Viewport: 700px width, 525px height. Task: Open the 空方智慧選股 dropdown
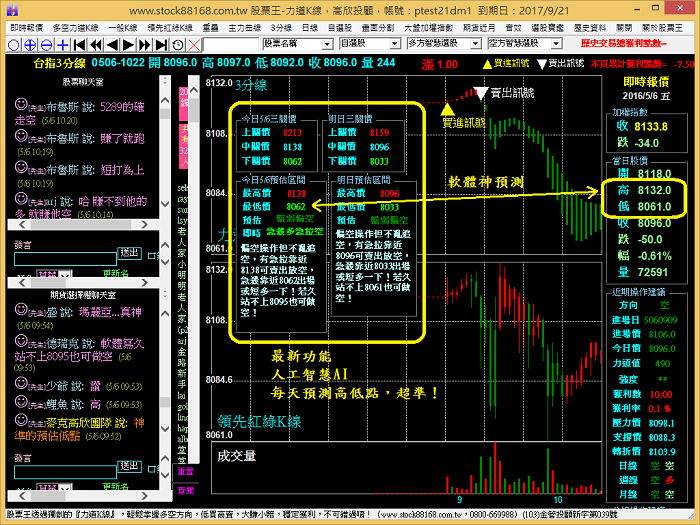(556, 44)
